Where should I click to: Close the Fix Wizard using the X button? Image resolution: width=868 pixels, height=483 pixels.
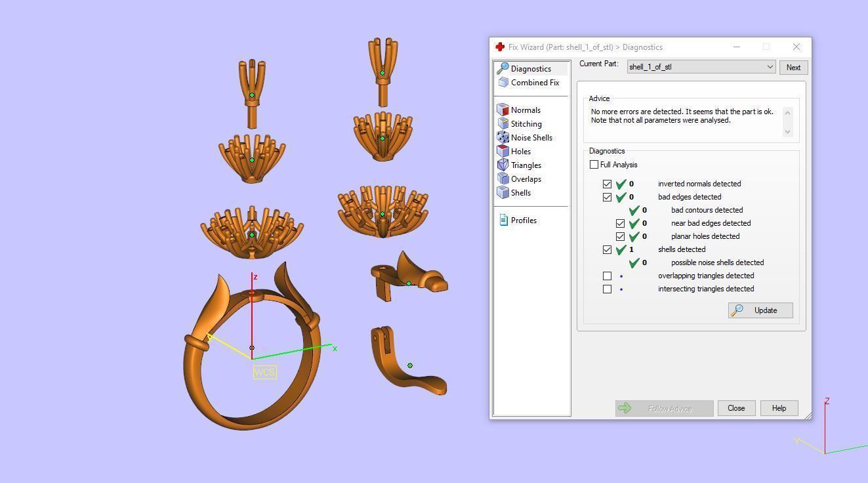[x=796, y=47]
